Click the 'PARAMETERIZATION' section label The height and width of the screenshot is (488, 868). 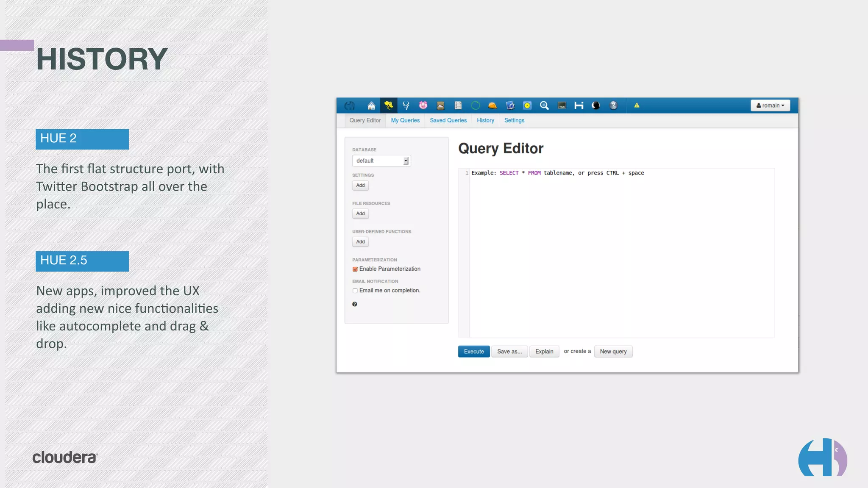[375, 260]
